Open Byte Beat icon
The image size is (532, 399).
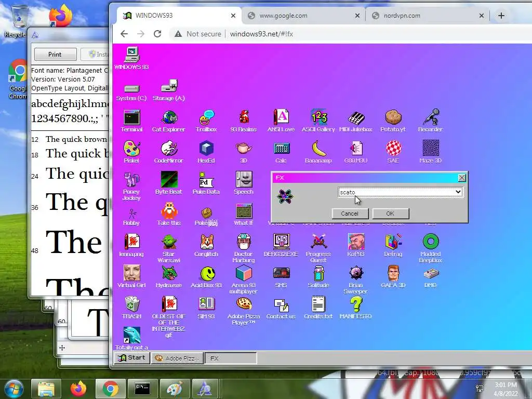point(169,183)
